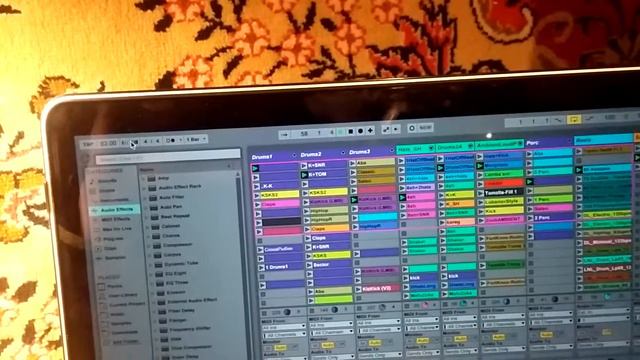Stop clips in Drums3 using stop button
Viewport: 640px width, 360px height.
[x=360, y=309]
